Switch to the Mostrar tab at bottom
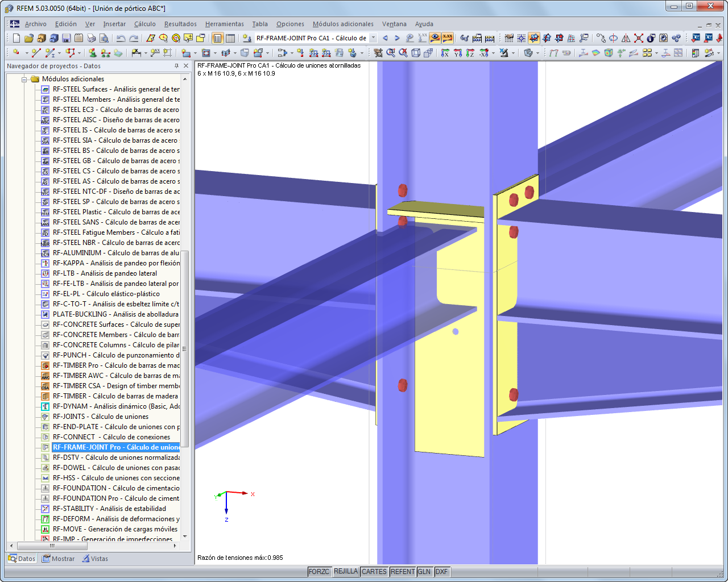 pyautogui.click(x=59, y=559)
